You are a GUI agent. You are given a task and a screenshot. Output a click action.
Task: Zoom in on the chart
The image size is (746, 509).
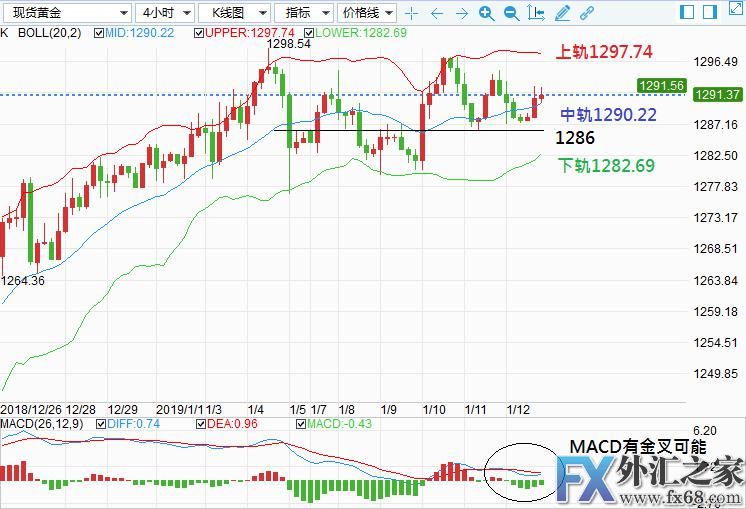(x=486, y=13)
